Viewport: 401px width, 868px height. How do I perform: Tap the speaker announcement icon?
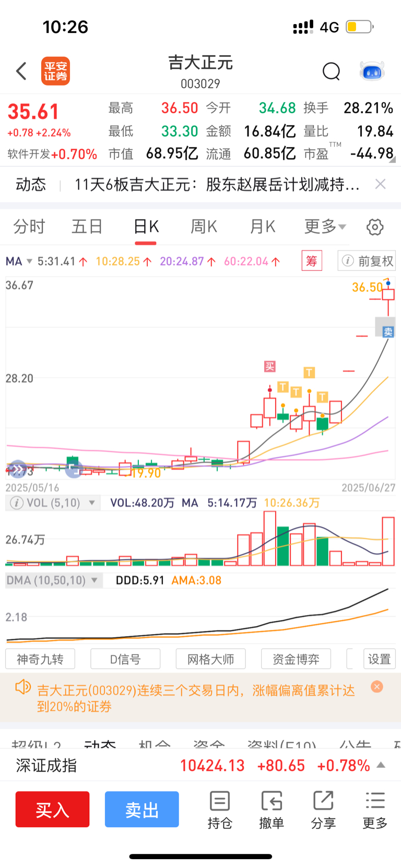[23, 687]
